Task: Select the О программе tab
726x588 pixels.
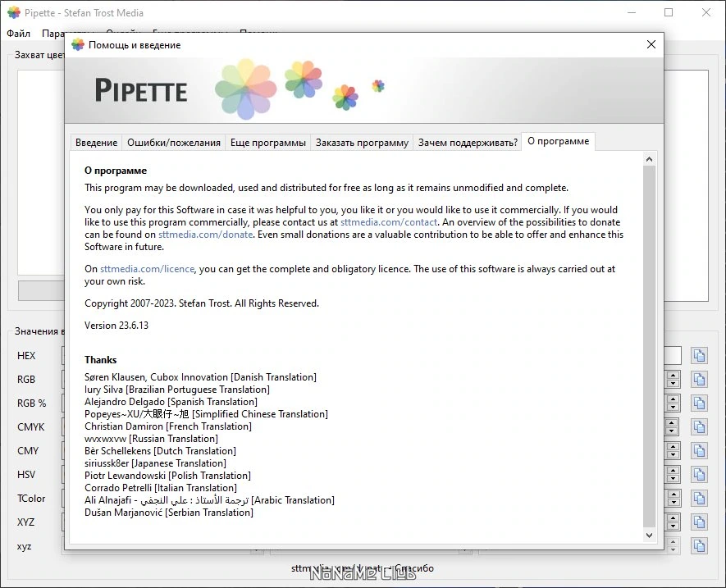Action: click(559, 141)
